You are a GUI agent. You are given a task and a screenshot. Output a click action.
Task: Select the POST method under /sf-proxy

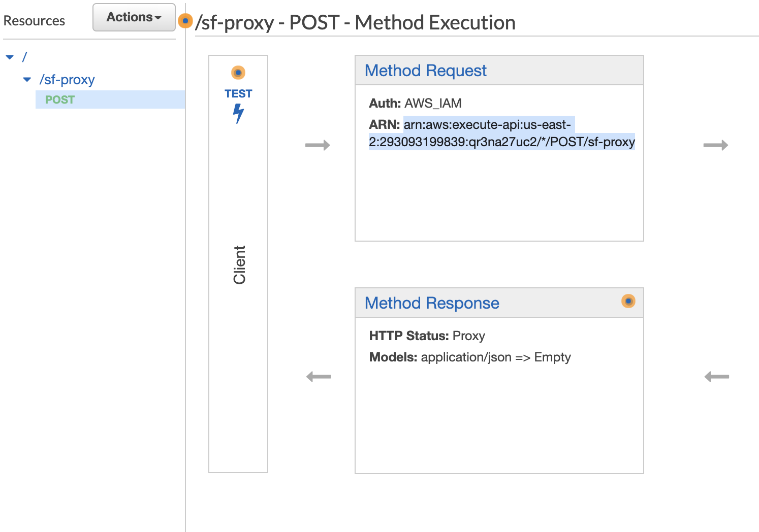pyautogui.click(x=60, y=99)
